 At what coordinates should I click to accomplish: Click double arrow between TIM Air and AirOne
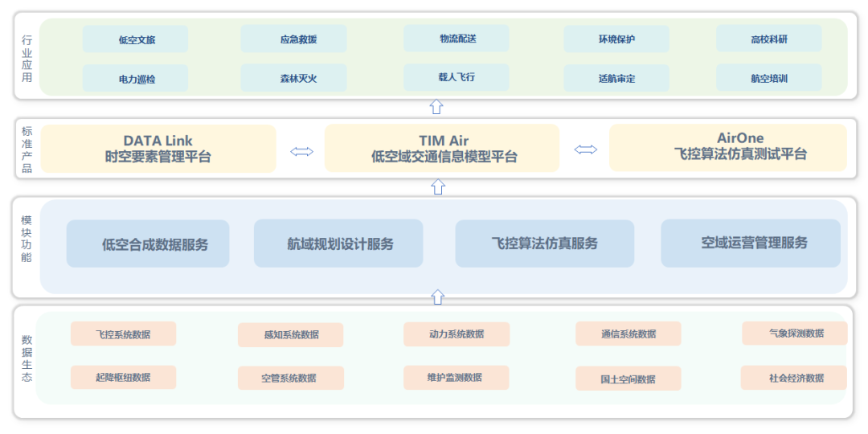click(x=586, y=149)
